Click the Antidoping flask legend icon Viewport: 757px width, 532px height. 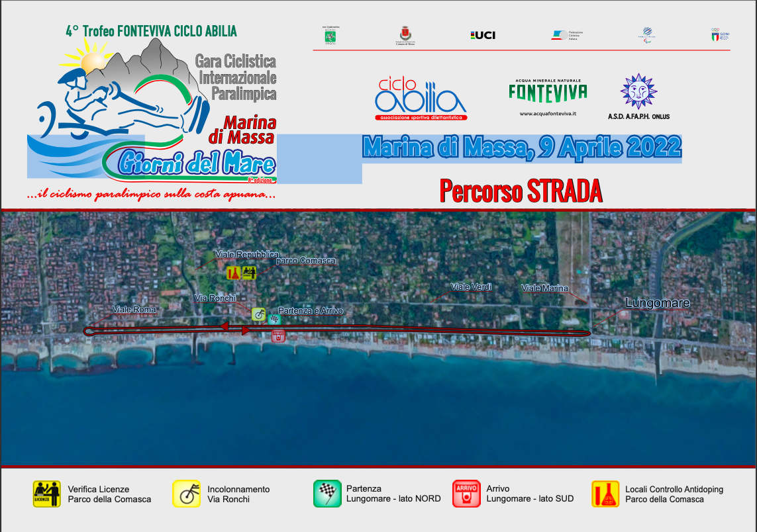(605, 494)
